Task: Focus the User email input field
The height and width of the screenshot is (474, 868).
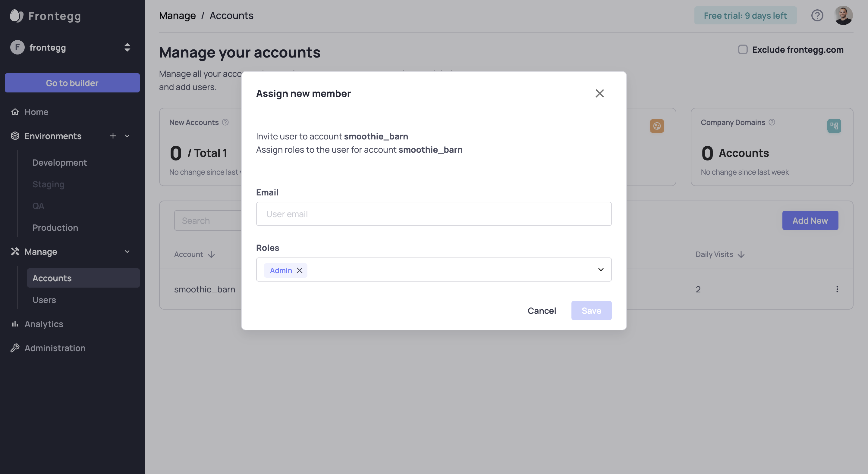Action: pyautogui.click(x=434, y=214)
